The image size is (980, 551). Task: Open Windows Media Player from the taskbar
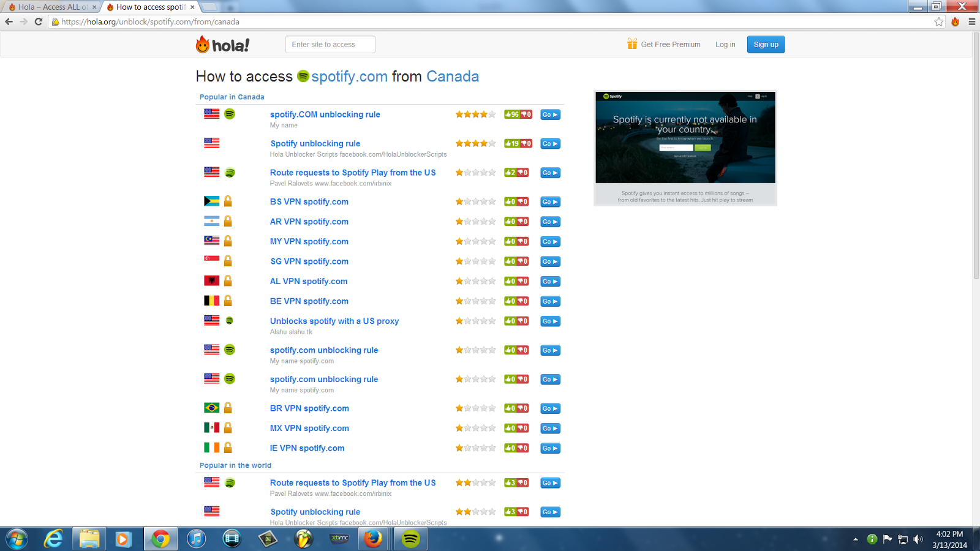click(124, 539)
